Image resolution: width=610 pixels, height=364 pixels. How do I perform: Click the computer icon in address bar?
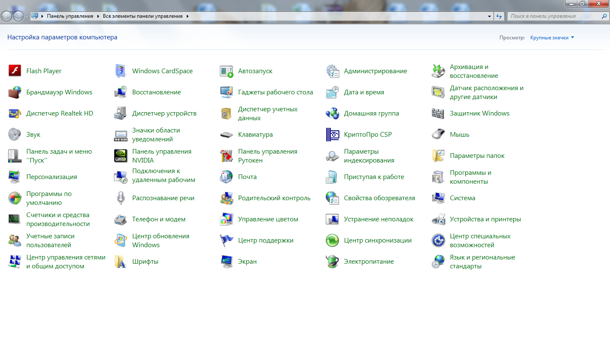(x=35, y=16)
